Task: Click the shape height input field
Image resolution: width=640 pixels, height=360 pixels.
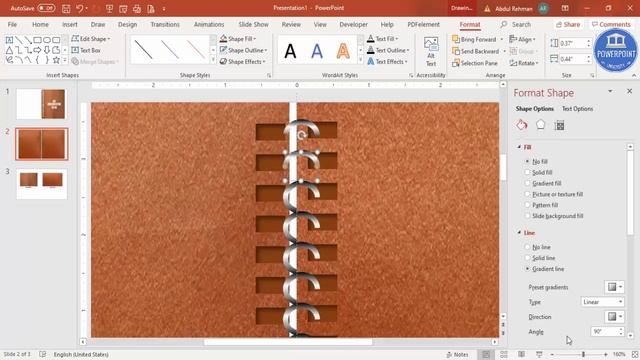Action: tap(571, 43)
